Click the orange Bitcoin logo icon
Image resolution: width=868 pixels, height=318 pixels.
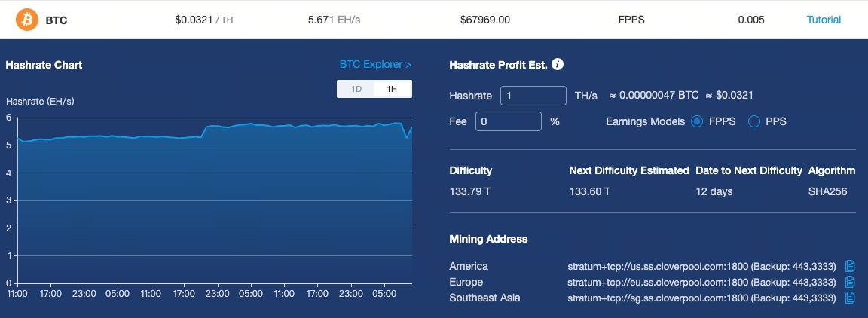(x=27, y=20)
